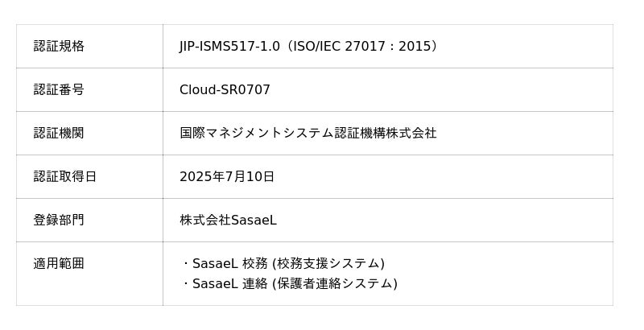644x330 pixels.
Task: Click the bullet before SasaeL 連絡
Action: [185, 284]
